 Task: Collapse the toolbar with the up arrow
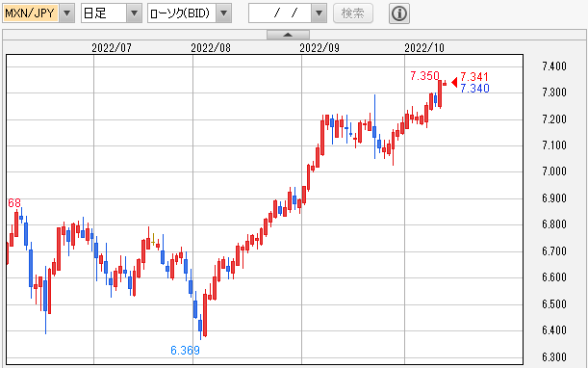click(x=288, y=35)
